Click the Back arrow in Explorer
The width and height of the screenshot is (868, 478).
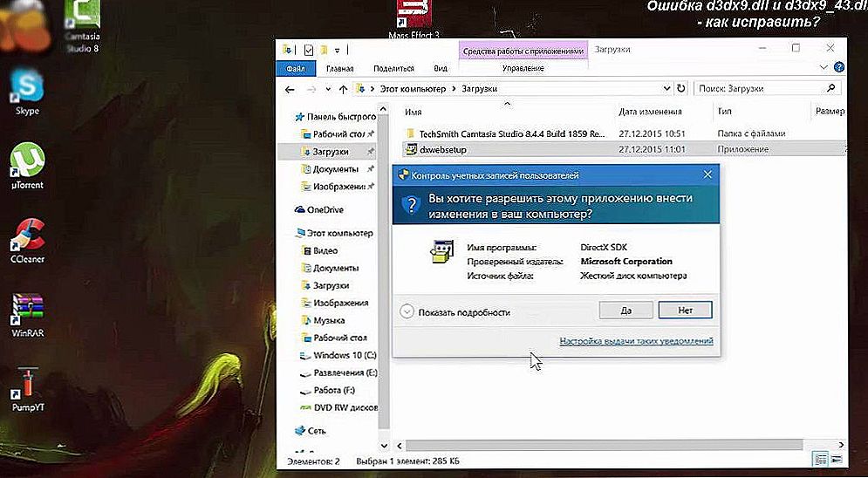coord(290,89)
